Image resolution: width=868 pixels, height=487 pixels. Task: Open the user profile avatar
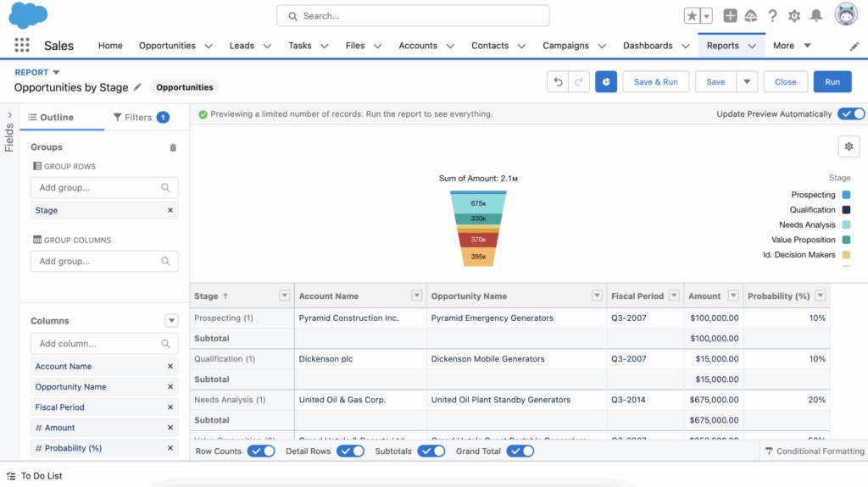[x=846, y=14]
